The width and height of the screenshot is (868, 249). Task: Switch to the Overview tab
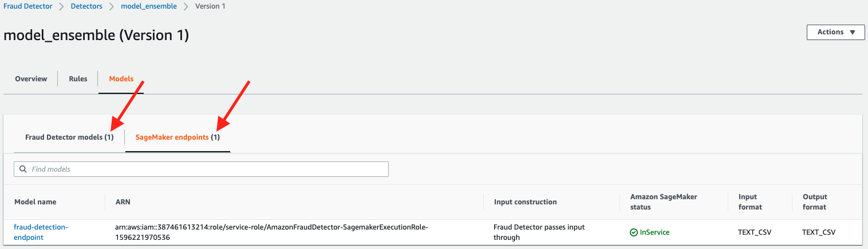tap(31, 79)
